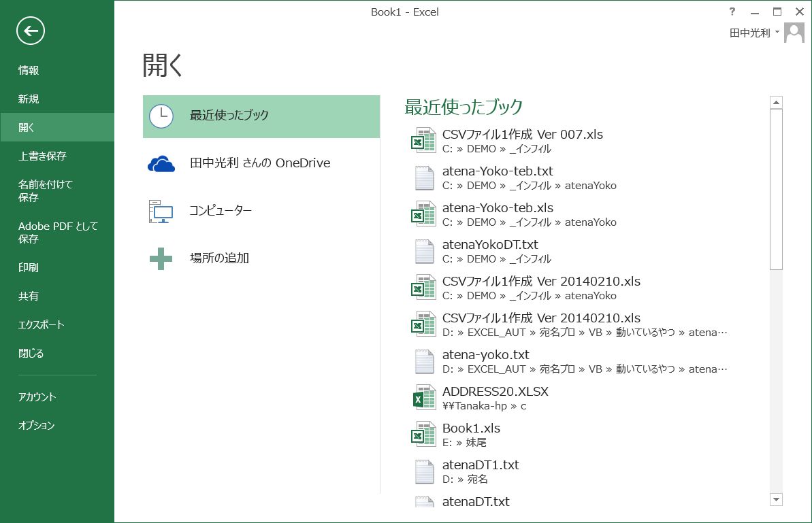Click Excel icon of CSVファイル1作成 Ver 20140210.xls in D:
Image resolution: width=812 pixels, height=523 pixels.
423,324
